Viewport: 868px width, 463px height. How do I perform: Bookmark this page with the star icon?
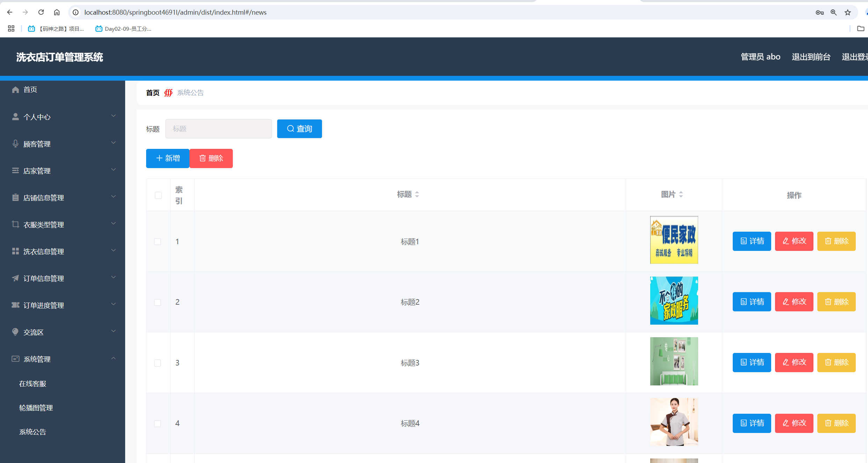(848, 13)
